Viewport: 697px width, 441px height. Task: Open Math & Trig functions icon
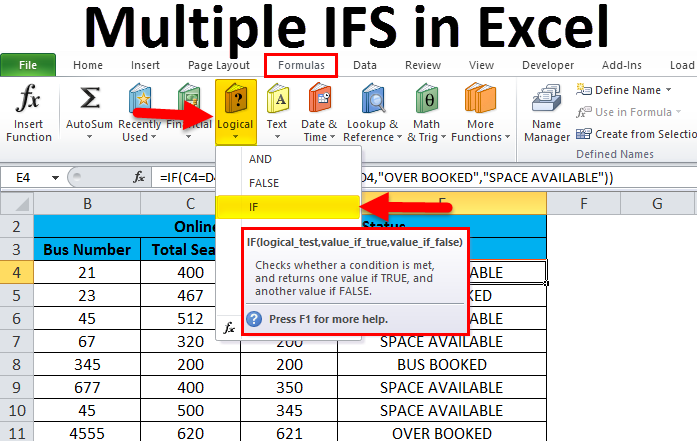pos(427,99)
